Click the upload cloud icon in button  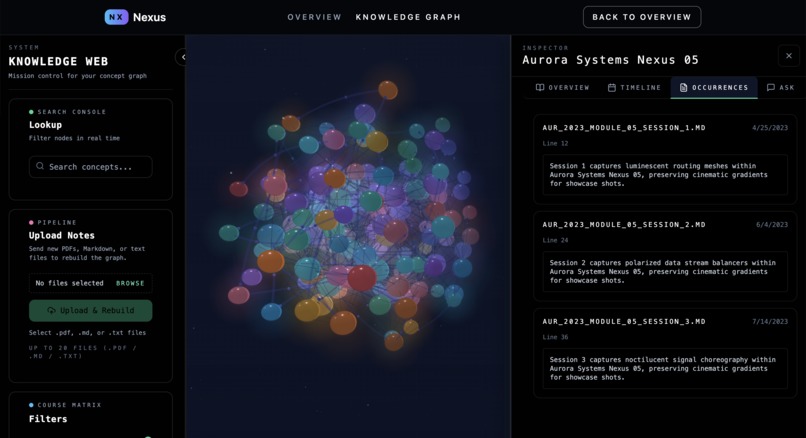point(51,311)
